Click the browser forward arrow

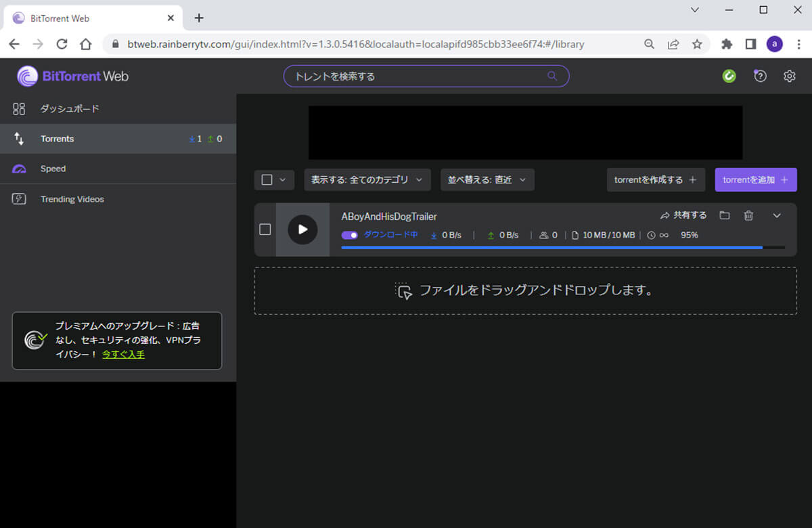38,44
